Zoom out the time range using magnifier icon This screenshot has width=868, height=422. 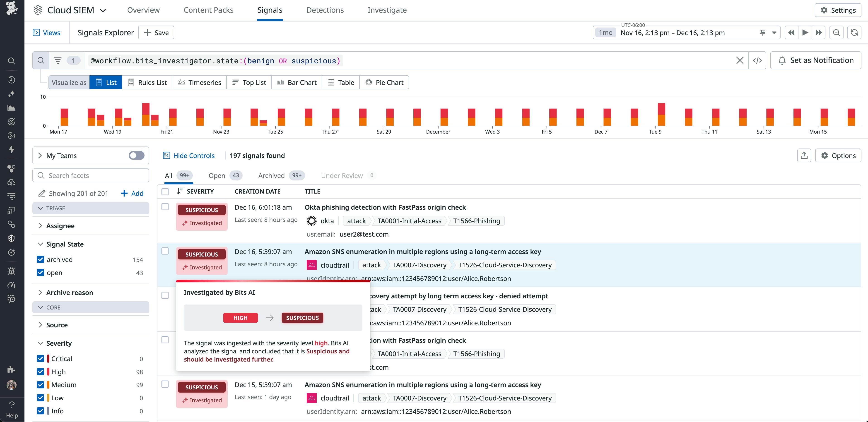(x=836, y=32)
